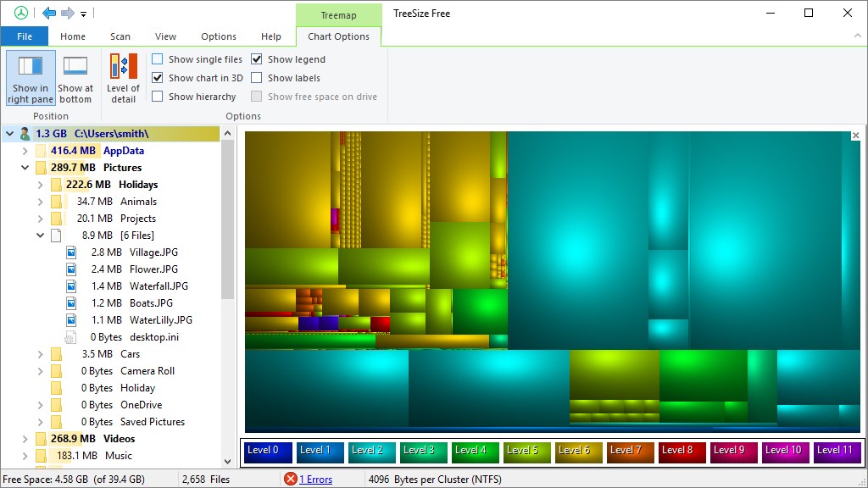Click the Level 2 legend swatch
The height and width of the screenshot is (488, 868).
371,452
